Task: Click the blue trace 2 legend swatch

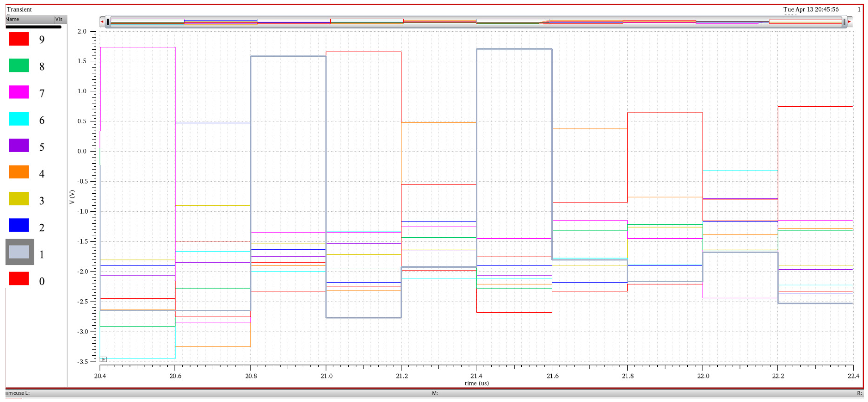Action: tap(19, 226)
